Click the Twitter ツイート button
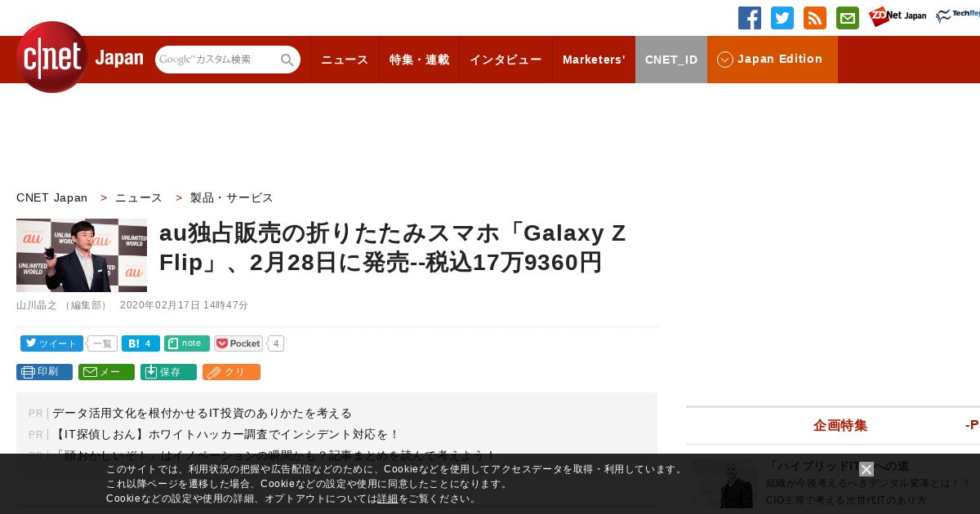 click(x=51, y=343)
